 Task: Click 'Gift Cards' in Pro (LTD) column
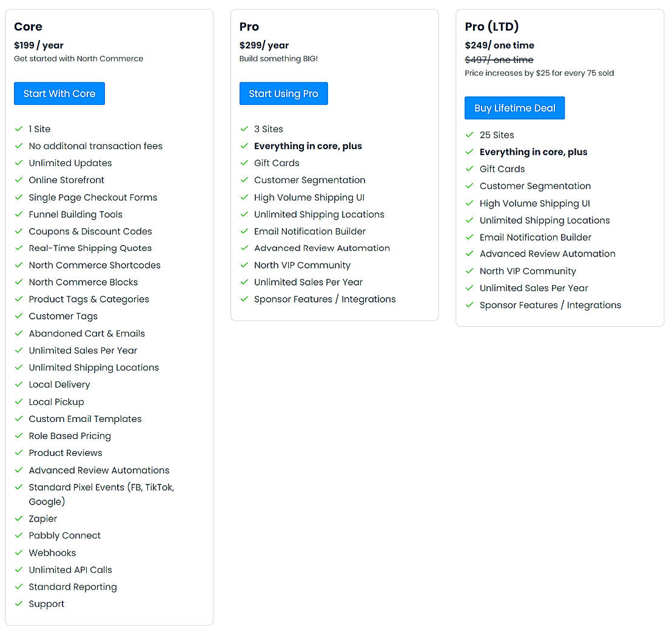(x=502, y=169)
